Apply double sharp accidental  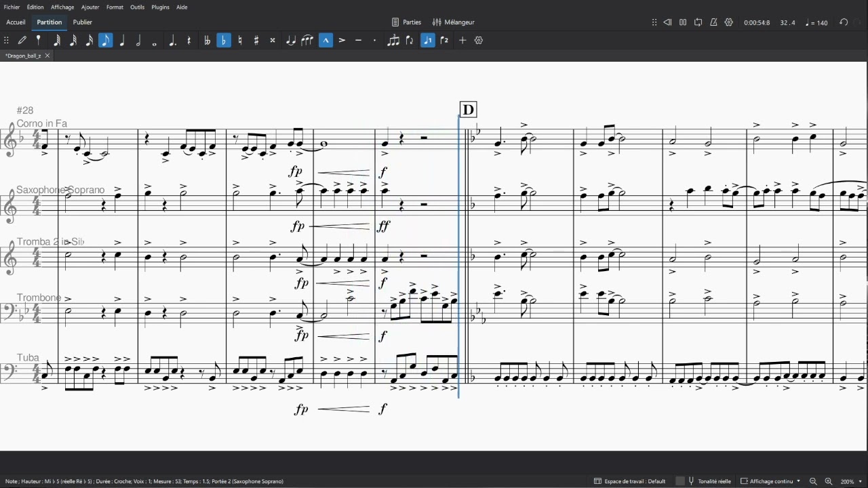tap(273, 41)
